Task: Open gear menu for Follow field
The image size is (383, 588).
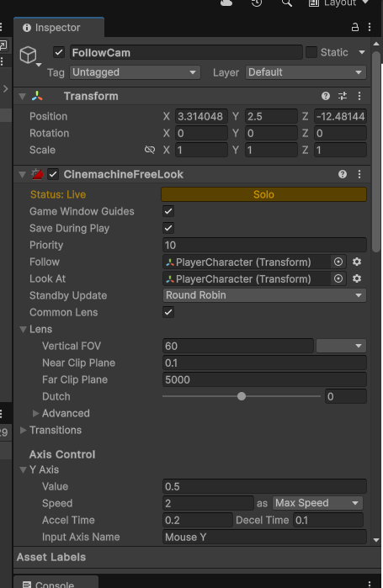Action: [x=357, y=262]
